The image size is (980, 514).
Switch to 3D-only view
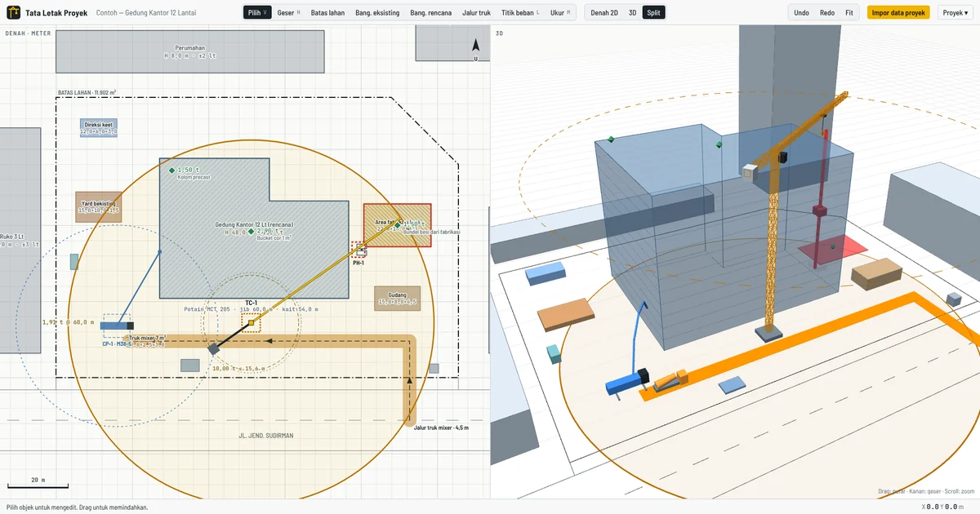[x=632, y=13]
